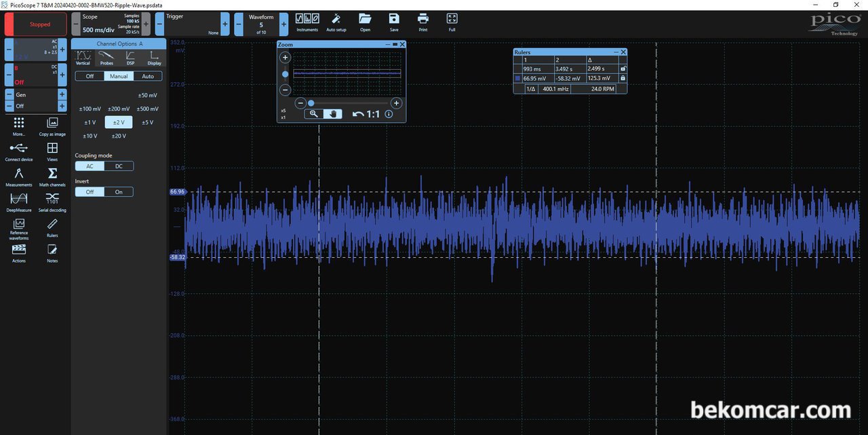This screenshot has width=868, height=435.
Task: Select the ±5 V range
Action: click(x=148, y=123)
